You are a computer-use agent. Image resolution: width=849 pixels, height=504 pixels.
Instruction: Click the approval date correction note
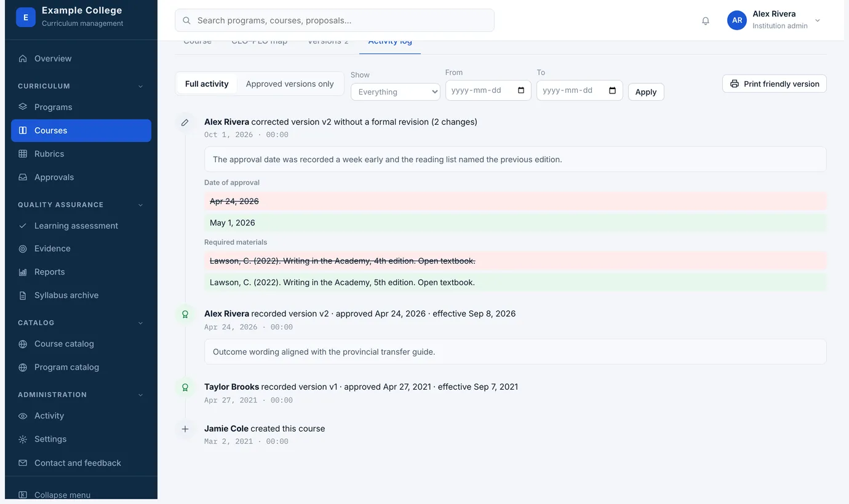tap(515, 159)
